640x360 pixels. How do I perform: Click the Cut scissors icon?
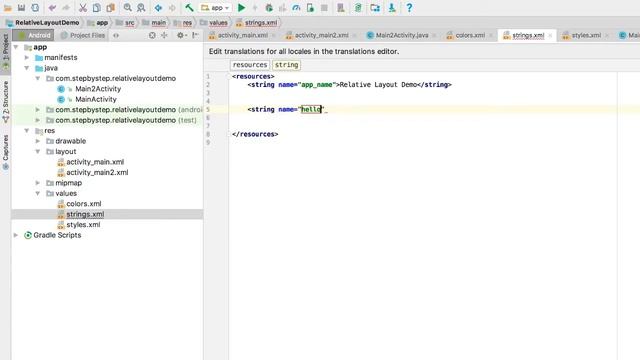pos(83,7)
